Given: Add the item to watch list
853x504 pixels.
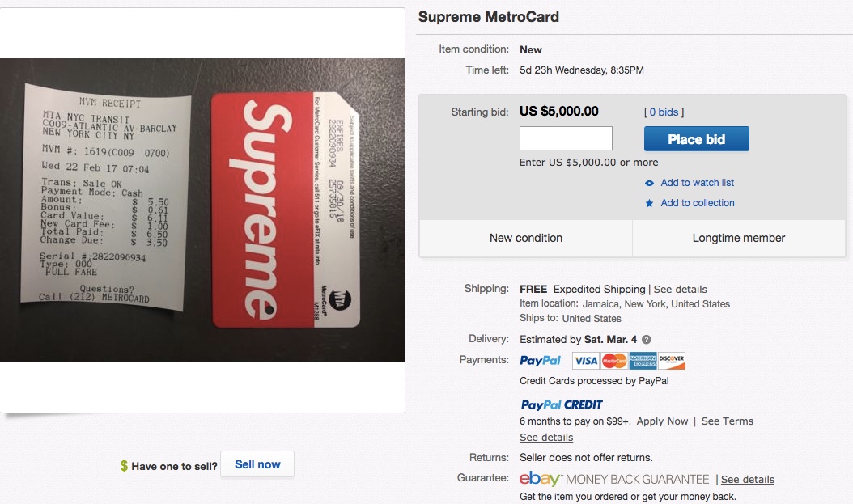Looking at the screenshot, I should pyautogui.click(x=697, y=183).
